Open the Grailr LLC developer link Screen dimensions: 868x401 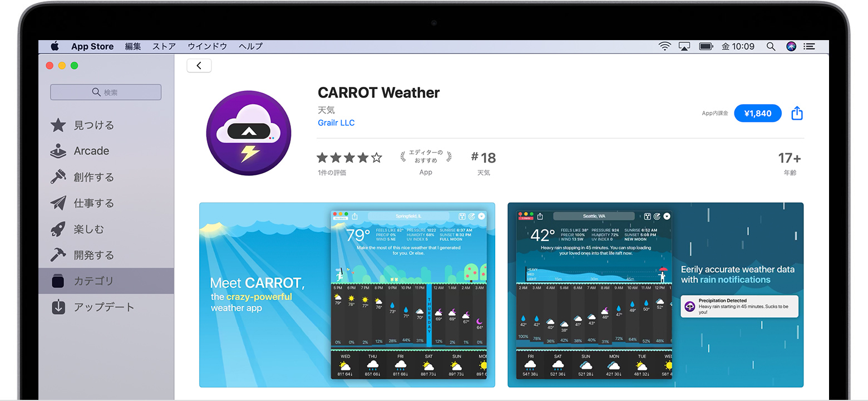336,123
